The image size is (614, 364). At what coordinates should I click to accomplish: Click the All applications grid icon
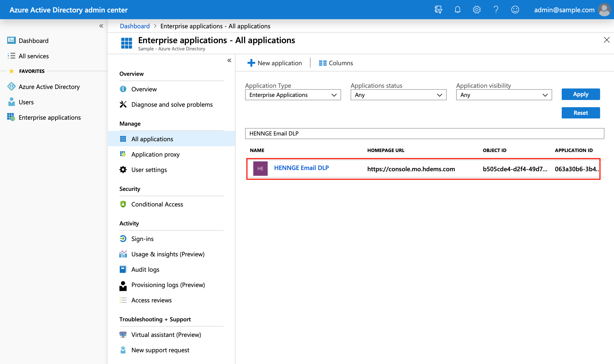[x=123, y=139]
